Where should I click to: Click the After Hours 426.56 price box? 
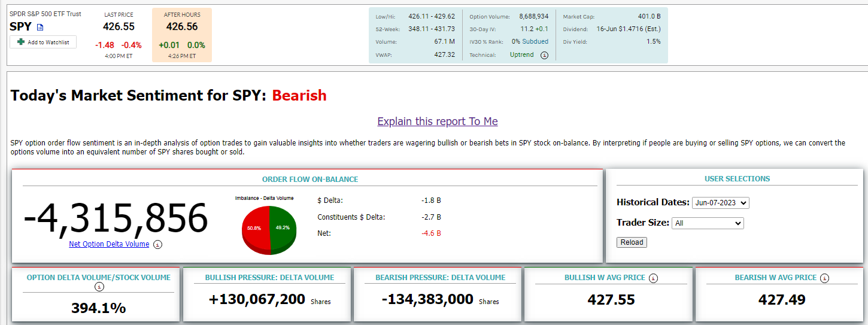(182, 35)
